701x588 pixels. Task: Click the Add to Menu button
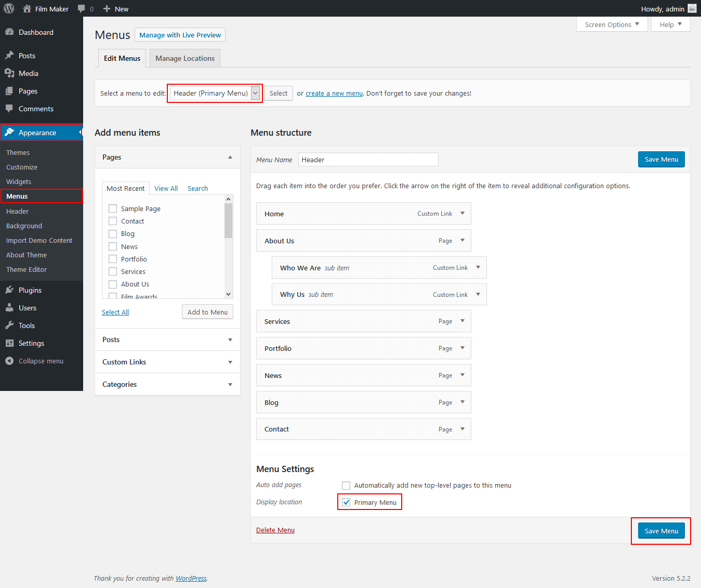coord(207,312)
